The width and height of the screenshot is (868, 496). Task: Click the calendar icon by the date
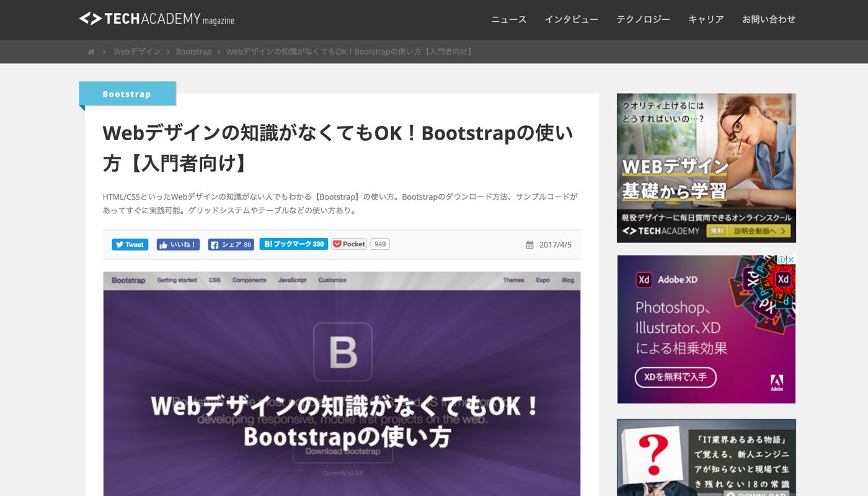529,245
